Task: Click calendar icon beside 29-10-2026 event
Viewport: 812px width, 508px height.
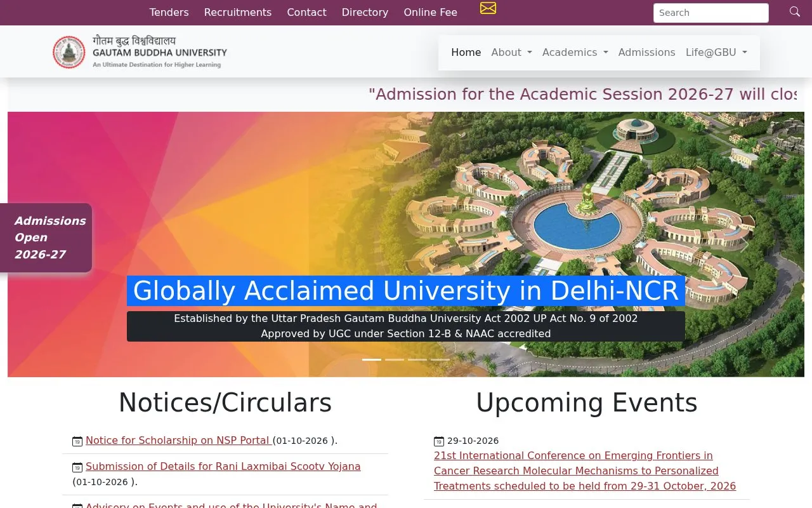Action: [x=439, y=441]
